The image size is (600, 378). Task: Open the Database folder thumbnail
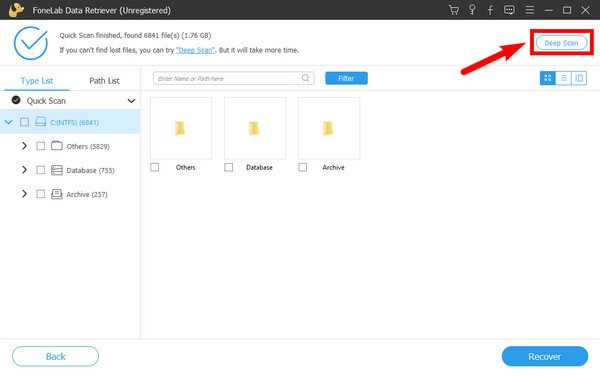coord(255,128)
